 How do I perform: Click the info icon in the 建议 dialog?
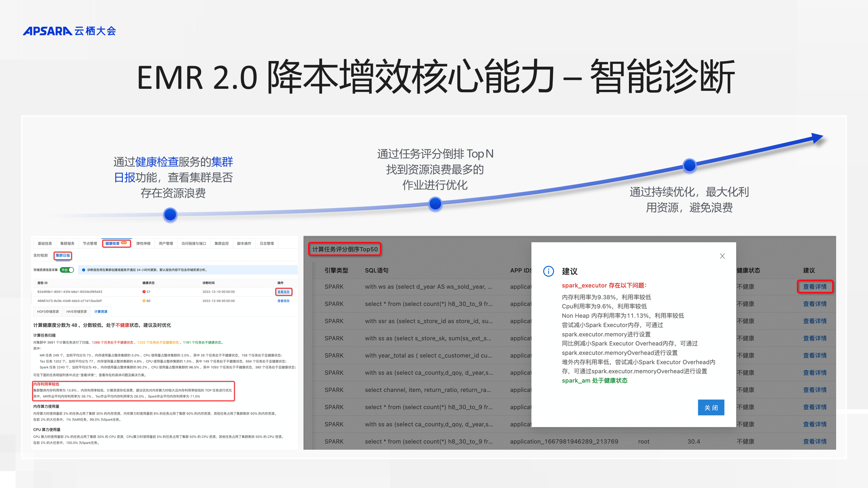549,271
